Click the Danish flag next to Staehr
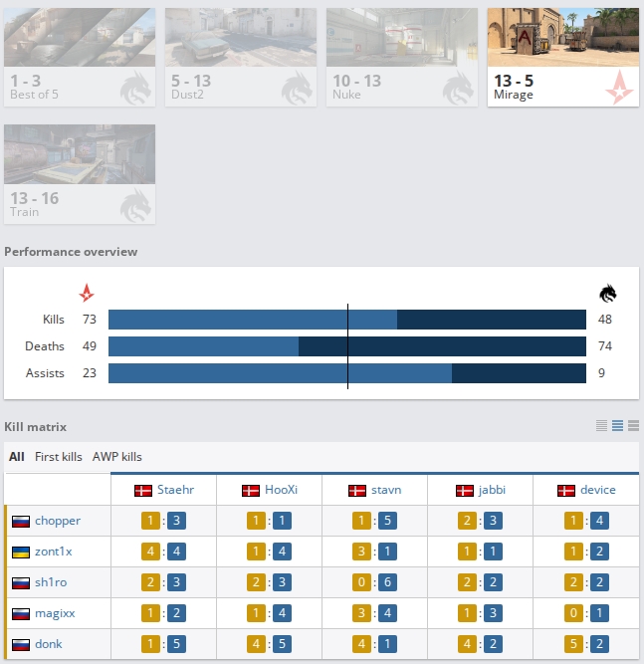The image size is (644, 664). click(x=143, y=491)
